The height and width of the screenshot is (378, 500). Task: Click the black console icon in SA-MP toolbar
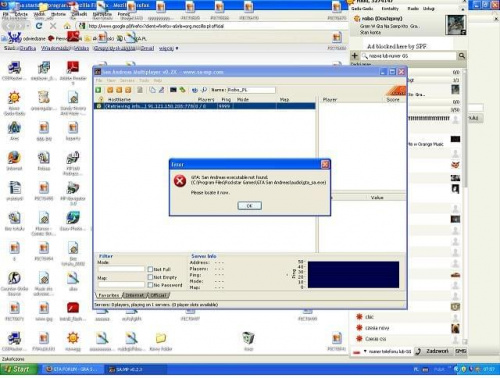point(173,90)
